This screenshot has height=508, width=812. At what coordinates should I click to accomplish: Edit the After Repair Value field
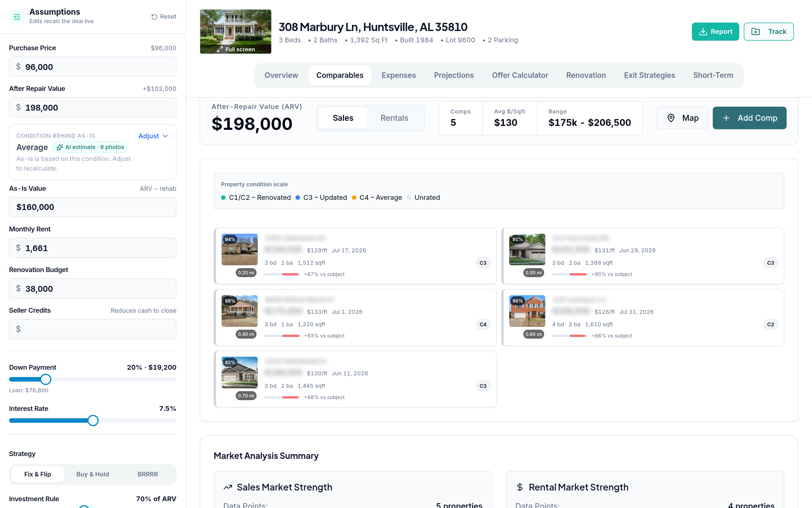click(92, 108)
